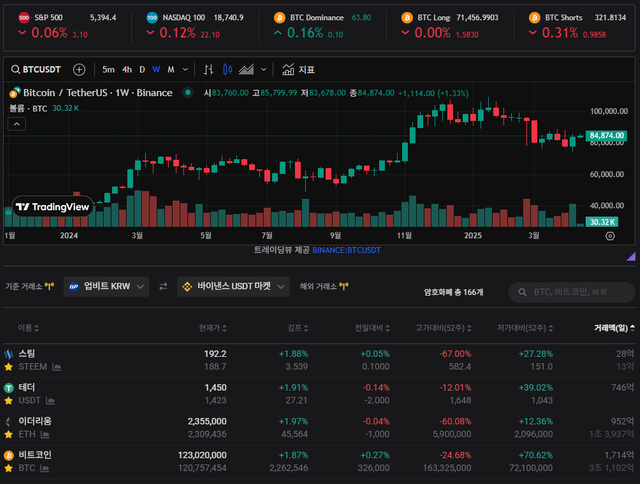640x484 pixels.
Task: Click the Bitcoin / TetherUS chart title
Action: point(98,93)
